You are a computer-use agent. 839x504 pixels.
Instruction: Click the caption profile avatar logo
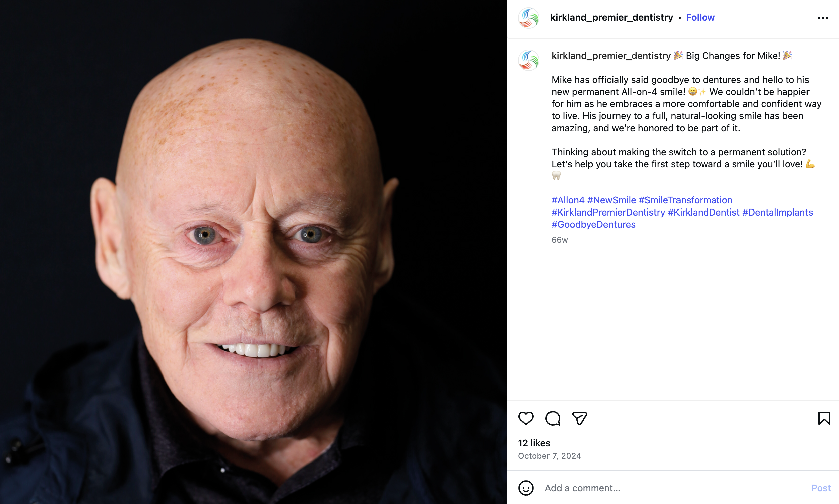click(528, 60)
